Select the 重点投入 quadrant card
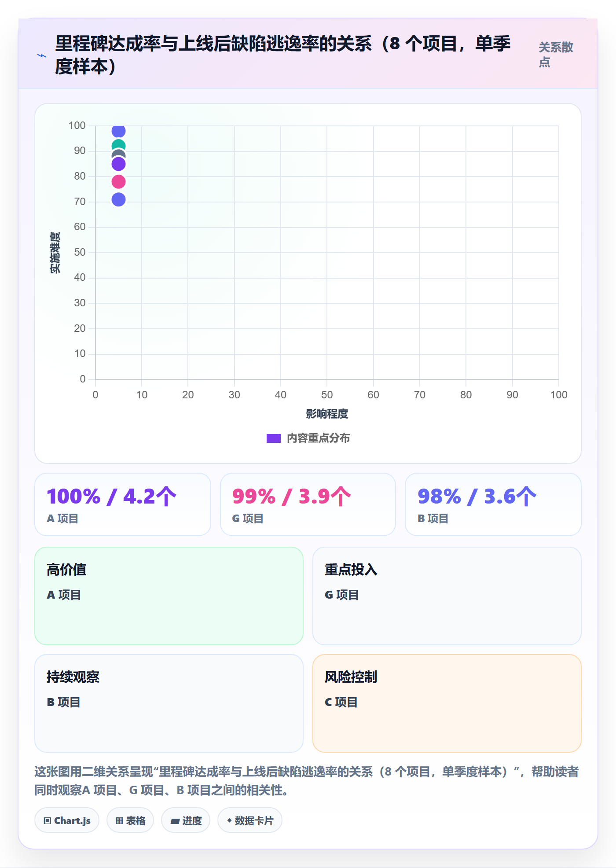 (x=447, y=596)
